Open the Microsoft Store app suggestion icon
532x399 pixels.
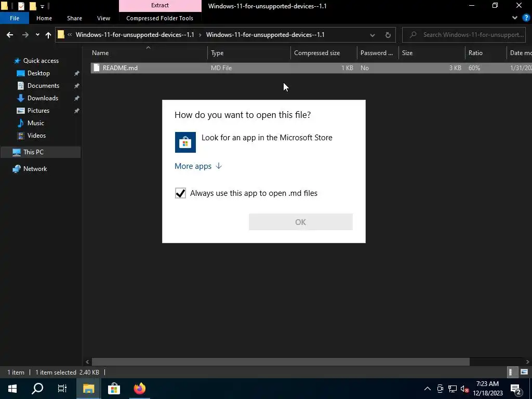pos(185,142)
